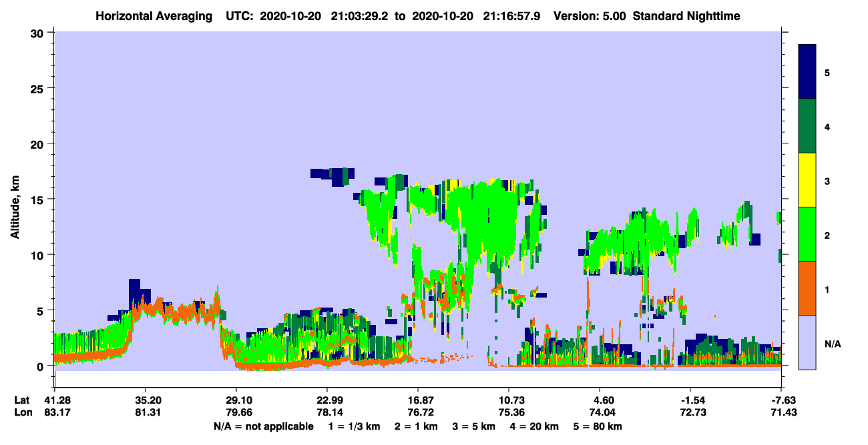Click the '5 = 80 km' legend entry
The width and height of the screenshot is (868, 445).
(598, 426)
